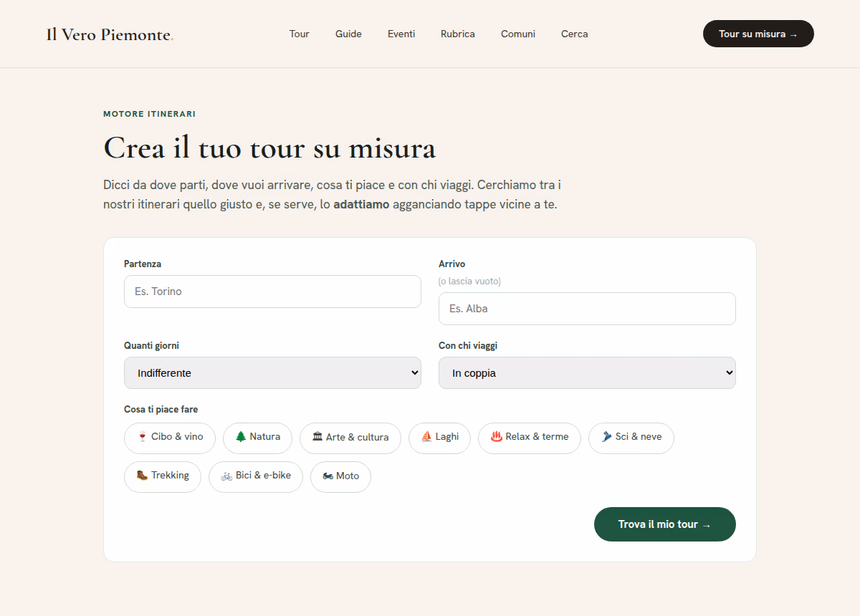Image resolution: width=860 pixels, height=616 pixels.
Task: Toggle the Laghi interest chip
Action: (439, 438)
